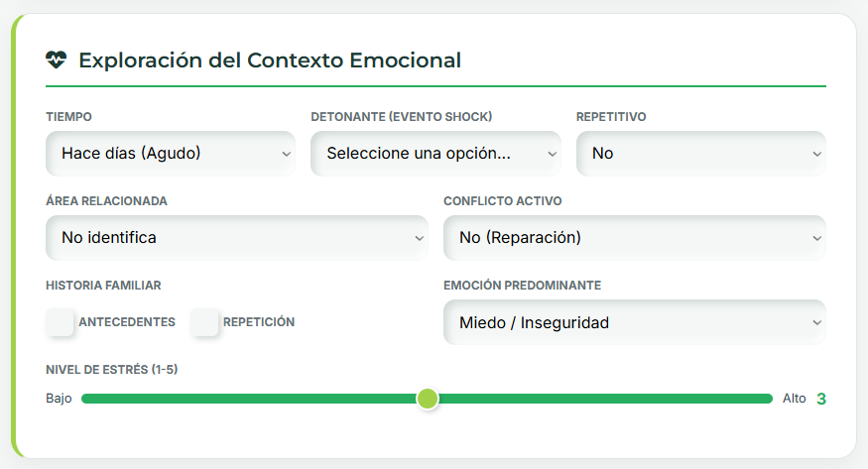Enable the Repetición checkbox
This screenshot has width=868, height=469.
[205, 322]
